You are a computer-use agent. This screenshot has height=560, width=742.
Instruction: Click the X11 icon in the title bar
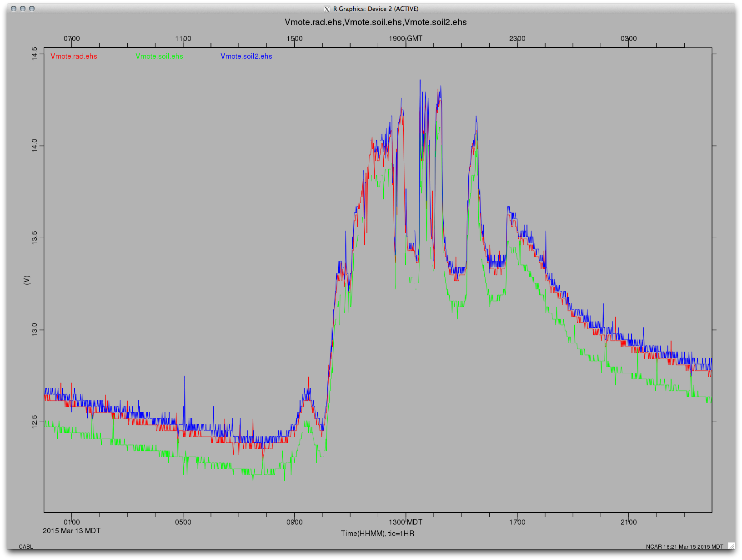click(x=326, y=9)
